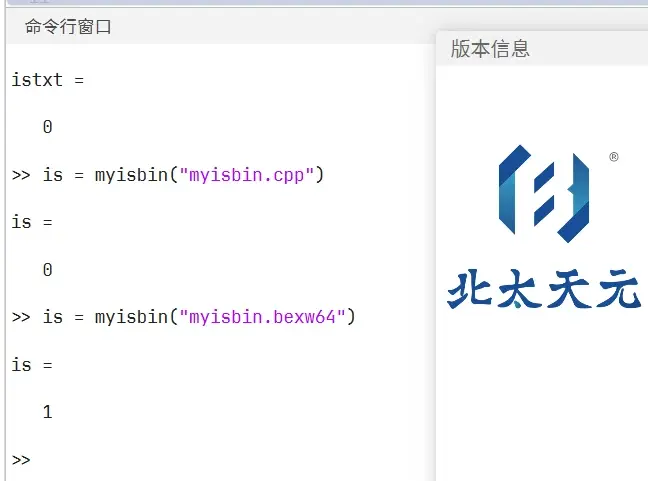Image resolution: width=648 pixels, height=481 pixels.
Task: Click the "istxt =" output line
Action: 48,80
